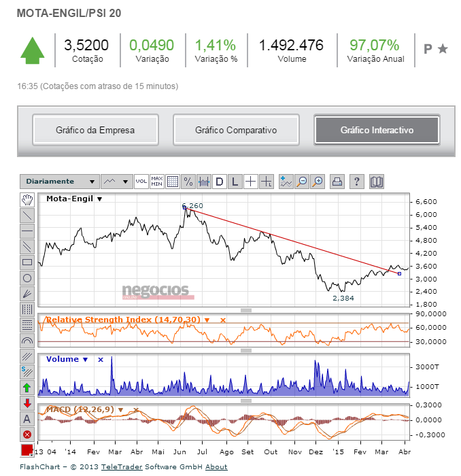This screenshot has width=461, height=476.
Task: Toggle percentage scale mode
Action: [x=188, y=182]
